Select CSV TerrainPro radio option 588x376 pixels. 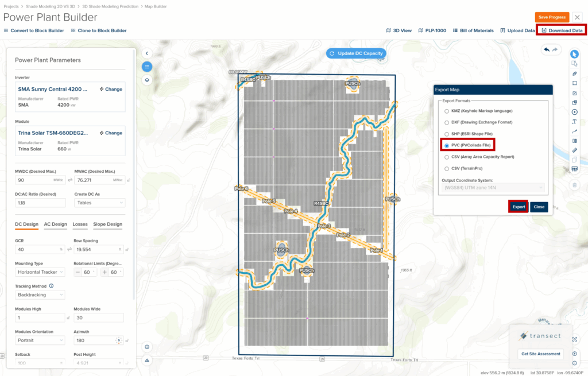tap(446, 168)
